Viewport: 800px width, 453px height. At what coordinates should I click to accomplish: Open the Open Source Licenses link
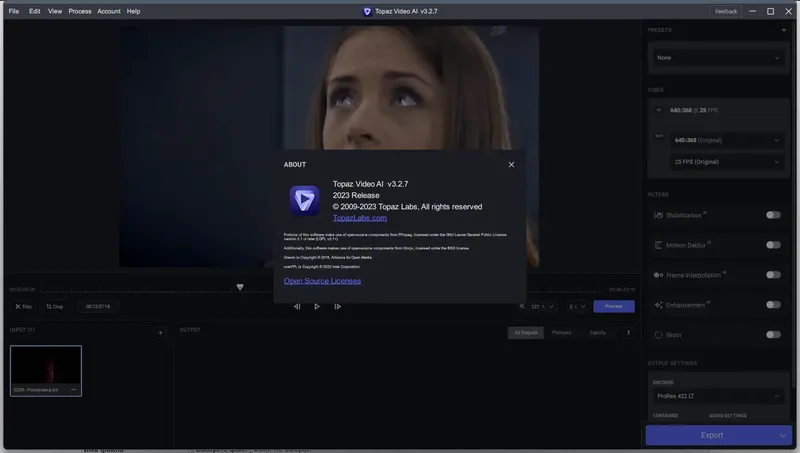point(322,281)
